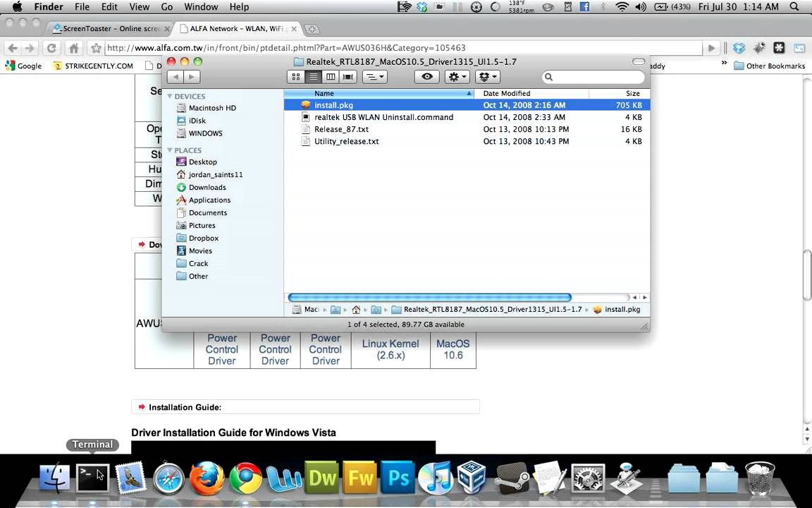Click the browser reload button

51,48
